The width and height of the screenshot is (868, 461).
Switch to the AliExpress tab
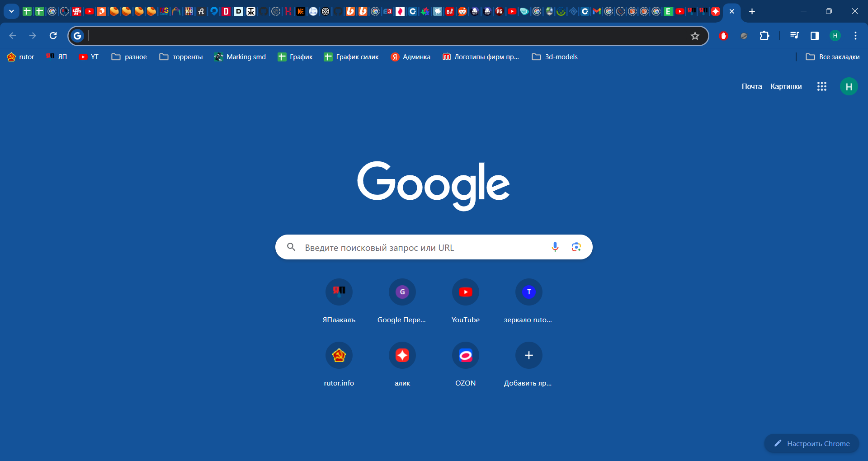(x=716, y=11)
